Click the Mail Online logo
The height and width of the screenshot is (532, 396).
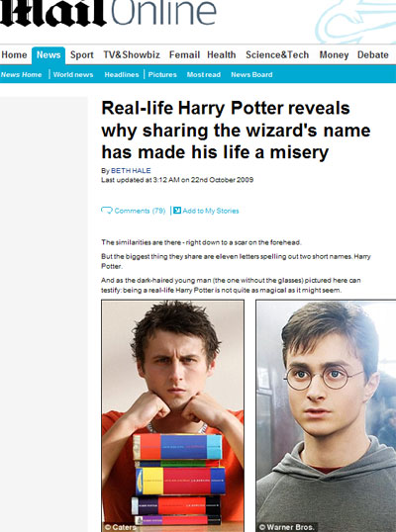click(108, 13)
